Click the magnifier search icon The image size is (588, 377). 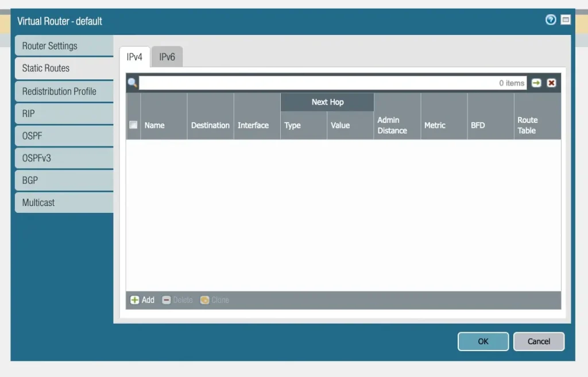(133, 83)
